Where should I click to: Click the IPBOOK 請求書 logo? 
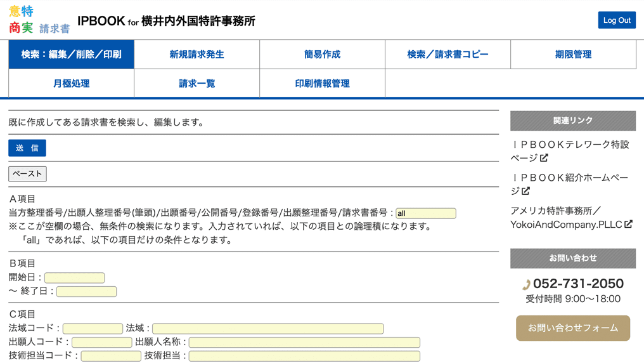click(x=39, y=20)
